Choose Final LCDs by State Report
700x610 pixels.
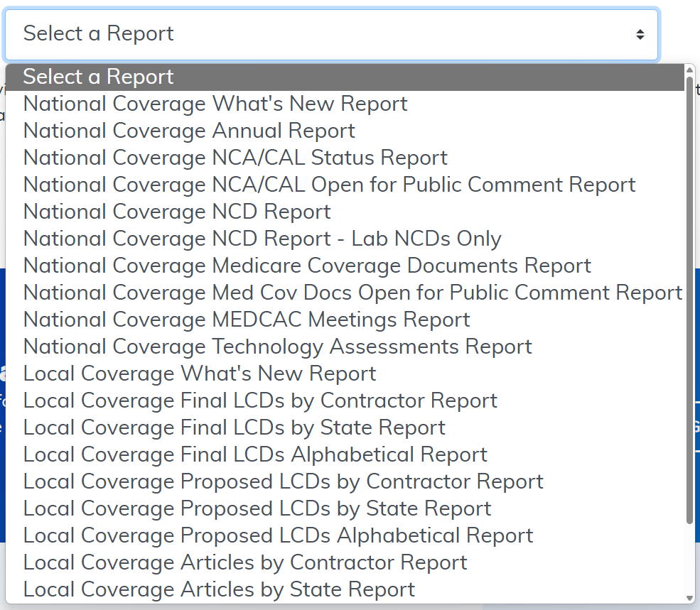click(x=235, y=427)
